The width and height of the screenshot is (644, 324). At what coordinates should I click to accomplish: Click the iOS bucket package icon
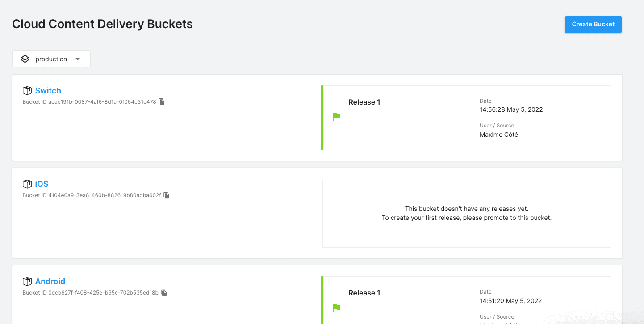pyautogui.click(x=27, y=184)
